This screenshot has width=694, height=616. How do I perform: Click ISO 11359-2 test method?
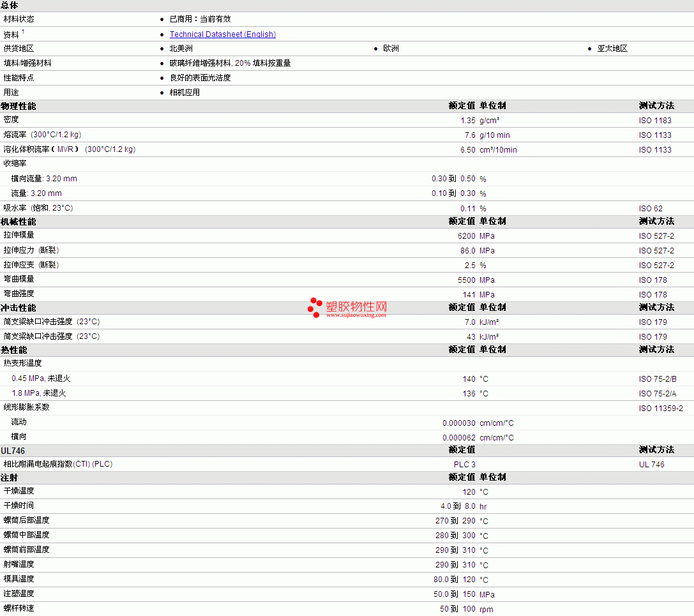click(661, 408)
